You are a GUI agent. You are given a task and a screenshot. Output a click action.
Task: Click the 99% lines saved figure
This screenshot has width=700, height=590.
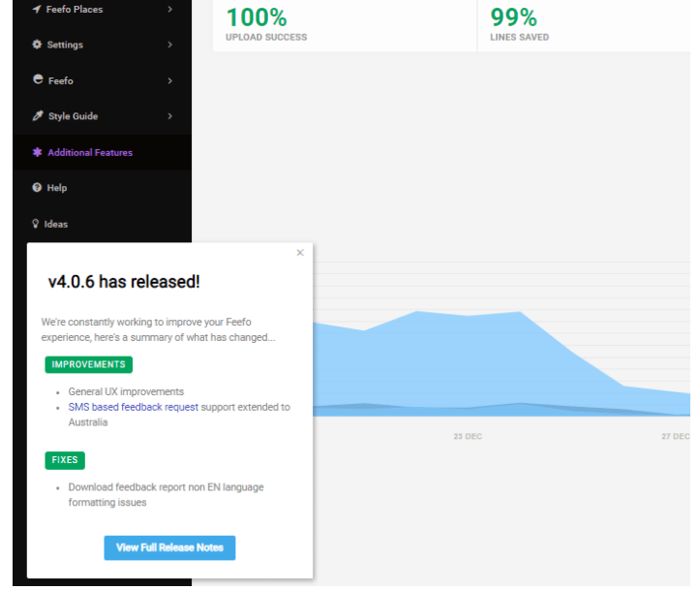tap(513, 17)
